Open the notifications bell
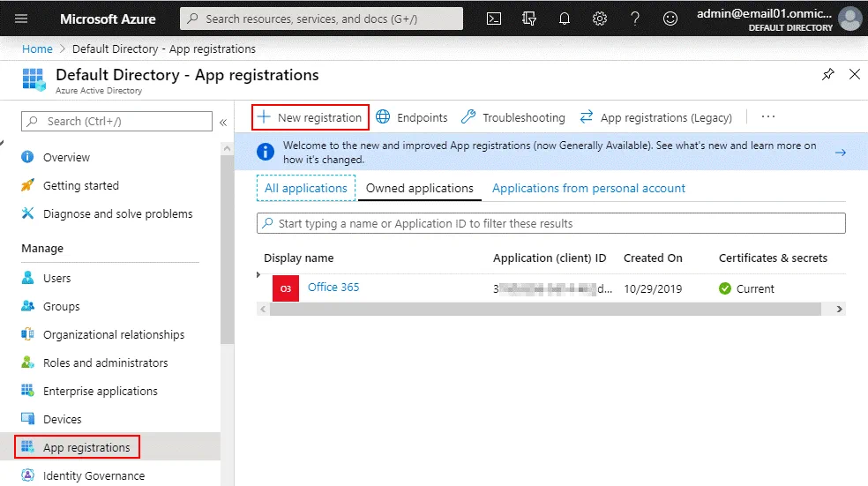Viewport: 868px width, 486px height. 564,19
